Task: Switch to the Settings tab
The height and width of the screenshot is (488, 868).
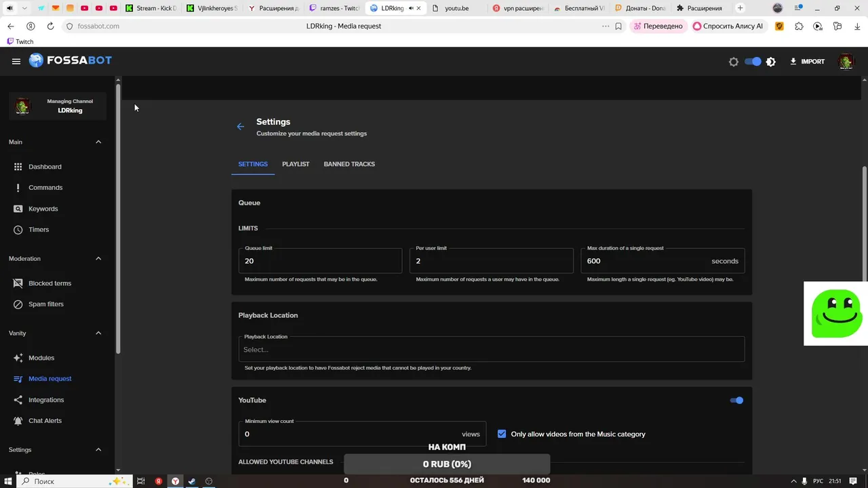Action: [253, 164]
